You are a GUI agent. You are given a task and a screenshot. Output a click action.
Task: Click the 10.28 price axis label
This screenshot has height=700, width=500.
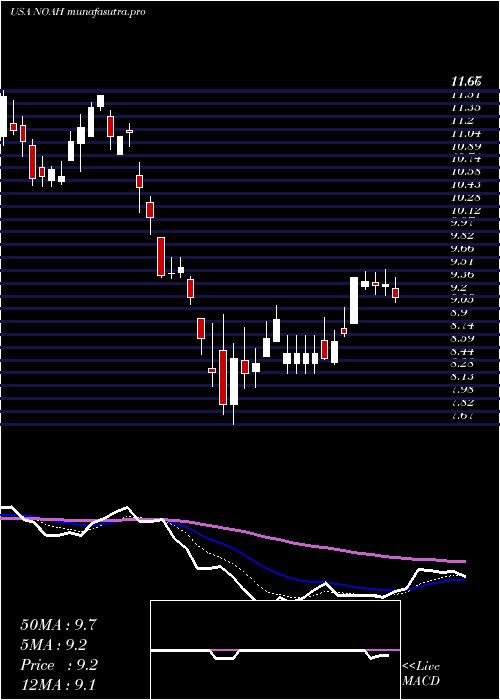(466, 198)
